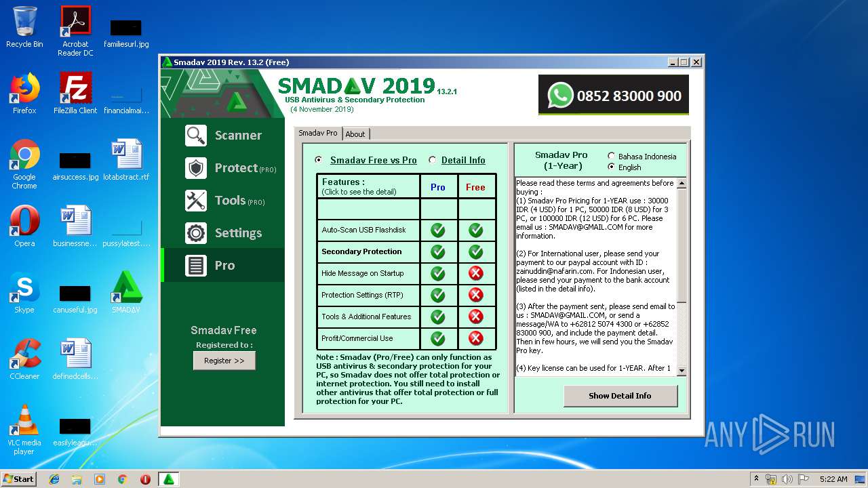
Task: Open airsuccess.jpg file on desktop
Action: (x=75, y=165)
